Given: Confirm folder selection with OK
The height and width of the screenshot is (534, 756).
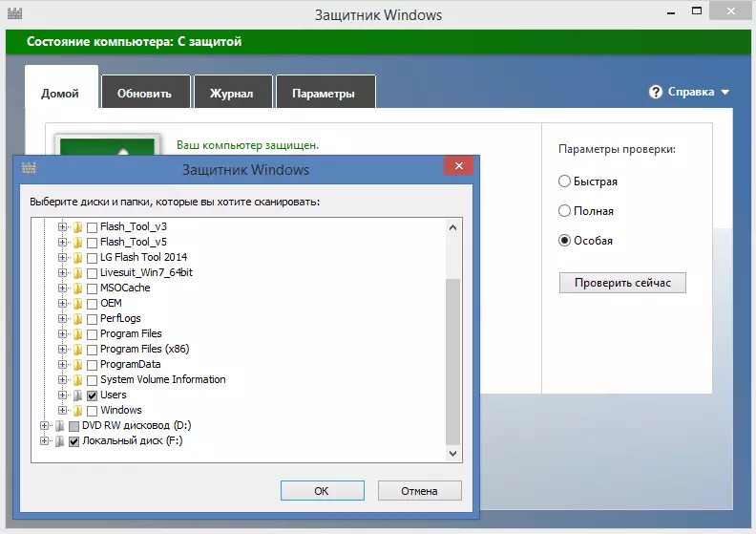Looking at the screenshot, I should point(322,491).
